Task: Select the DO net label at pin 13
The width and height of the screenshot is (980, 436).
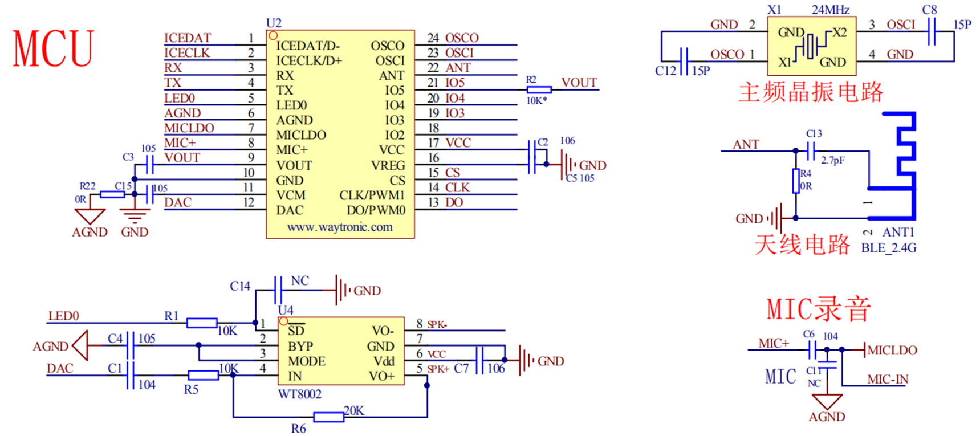Action: (454, 202)
